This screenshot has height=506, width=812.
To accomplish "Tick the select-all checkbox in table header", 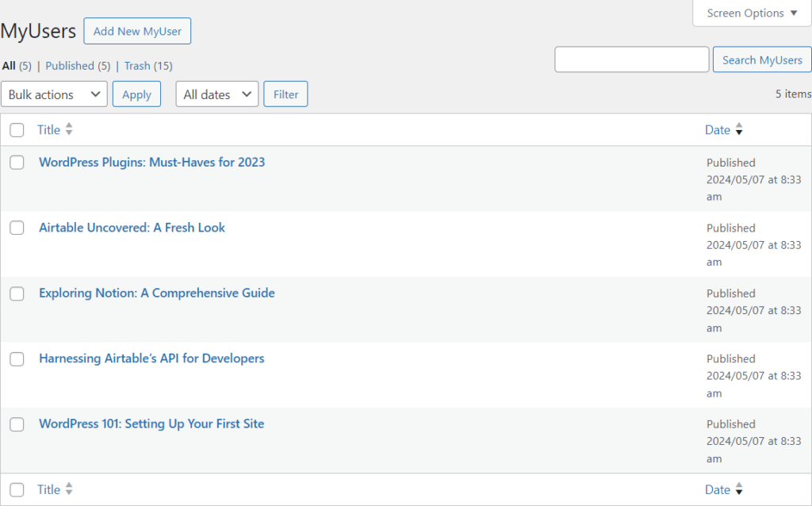I will point(17,130).
